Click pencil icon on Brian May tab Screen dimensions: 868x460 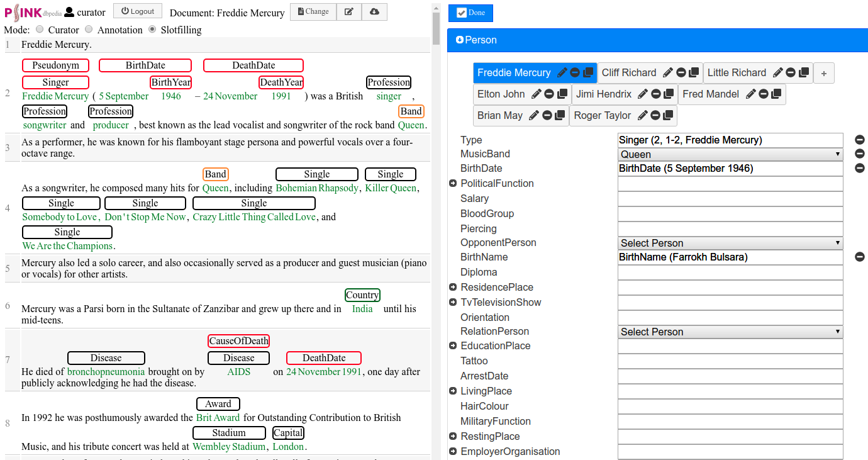point(534,116)
